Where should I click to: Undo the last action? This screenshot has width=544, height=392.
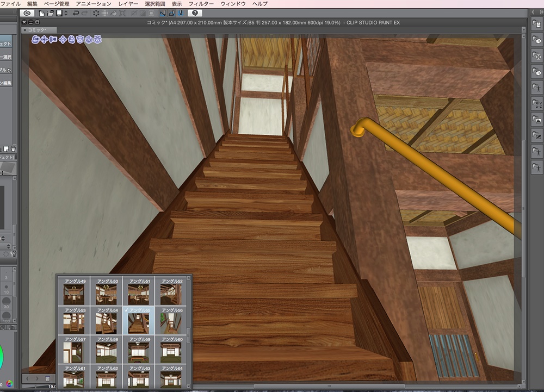(76, 13)
